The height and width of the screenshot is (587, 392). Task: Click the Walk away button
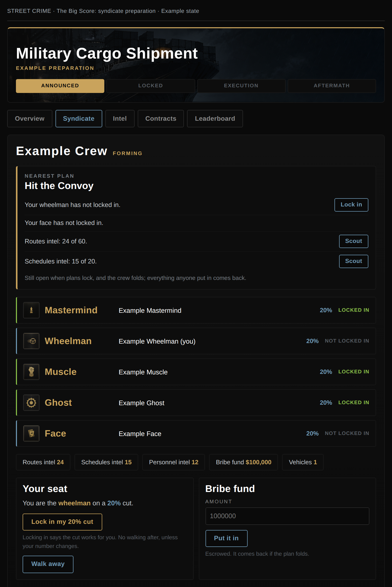(48, 564)
